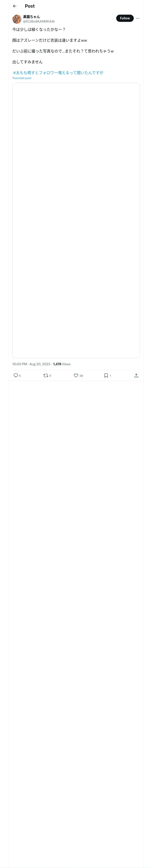Click the Post page heading
152x868 pixels.
pyautogui.click(x=30, y=6)
